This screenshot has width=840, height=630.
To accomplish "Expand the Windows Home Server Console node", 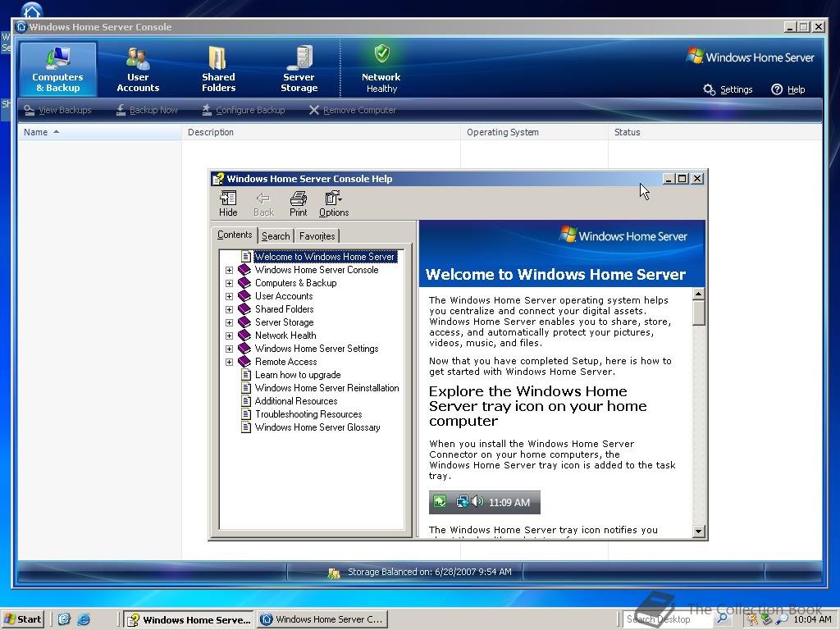I will 230,270.
